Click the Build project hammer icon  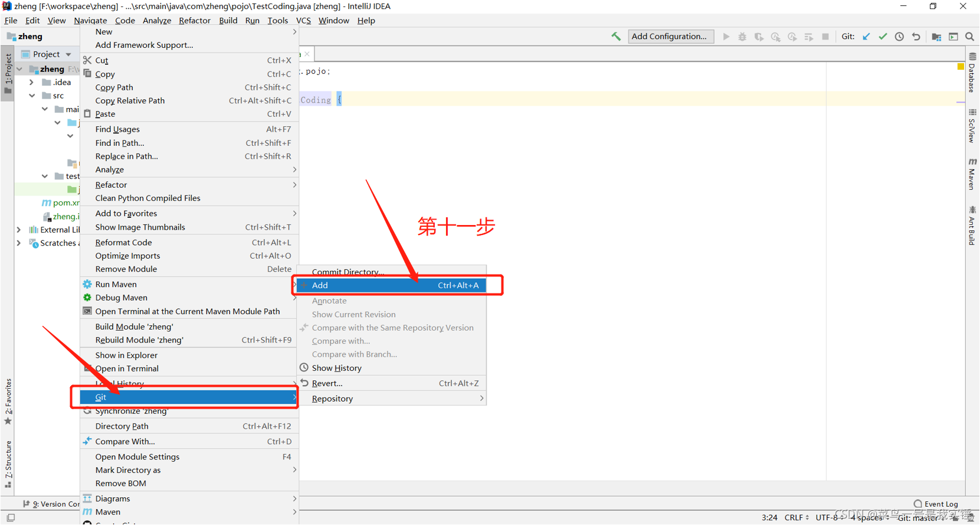(x=616, y=37)
